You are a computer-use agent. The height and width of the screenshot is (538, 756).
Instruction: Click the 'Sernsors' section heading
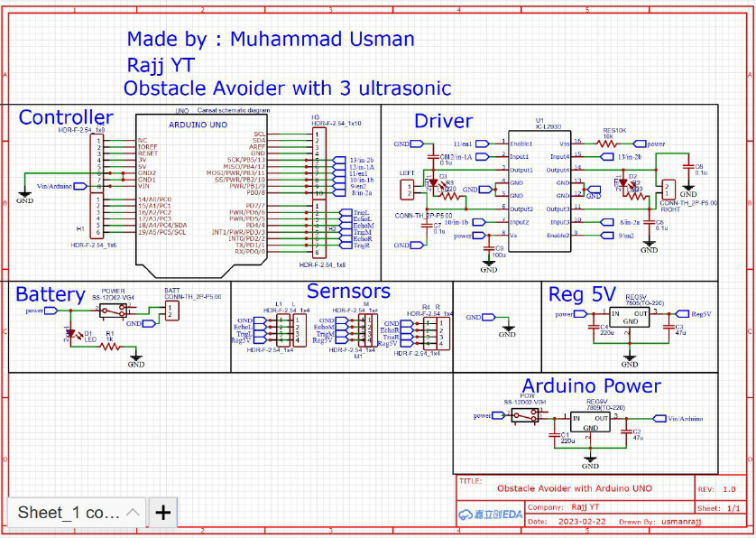pyautogui.click(x=348, y=291)
